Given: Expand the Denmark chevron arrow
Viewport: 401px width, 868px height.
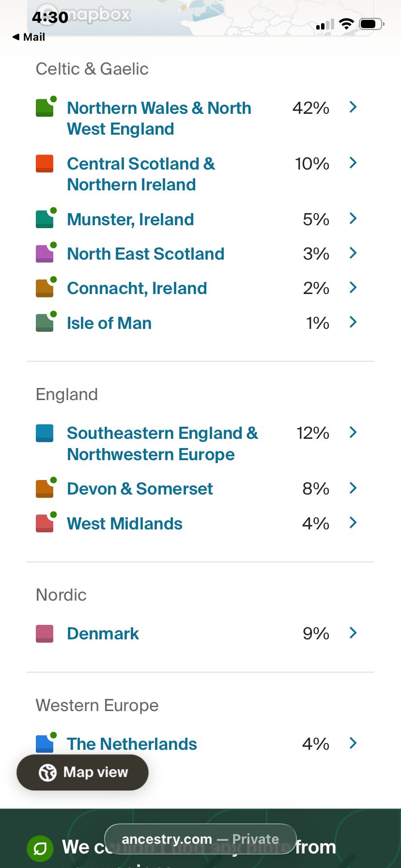Looking at the screenshot, I should click(x=353, y=633).
